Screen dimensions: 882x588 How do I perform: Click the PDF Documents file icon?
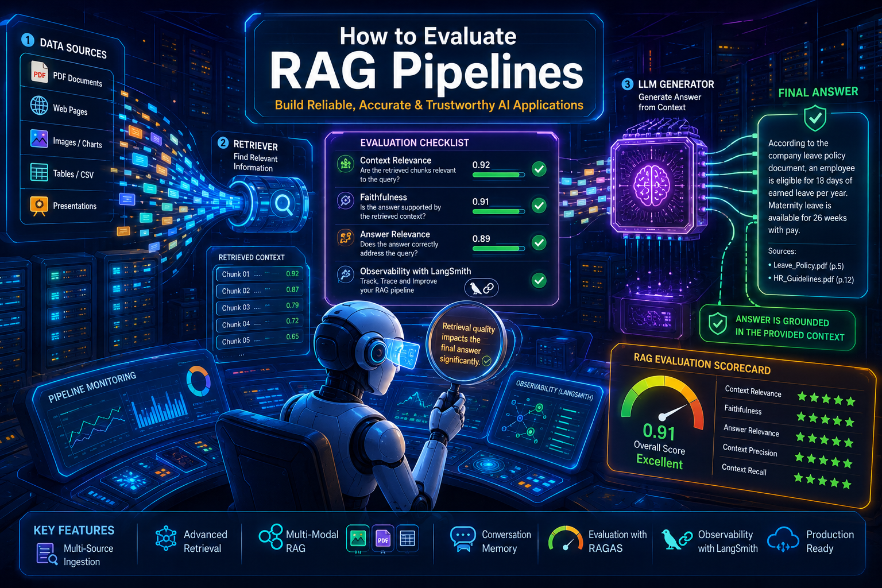(39, 73)
